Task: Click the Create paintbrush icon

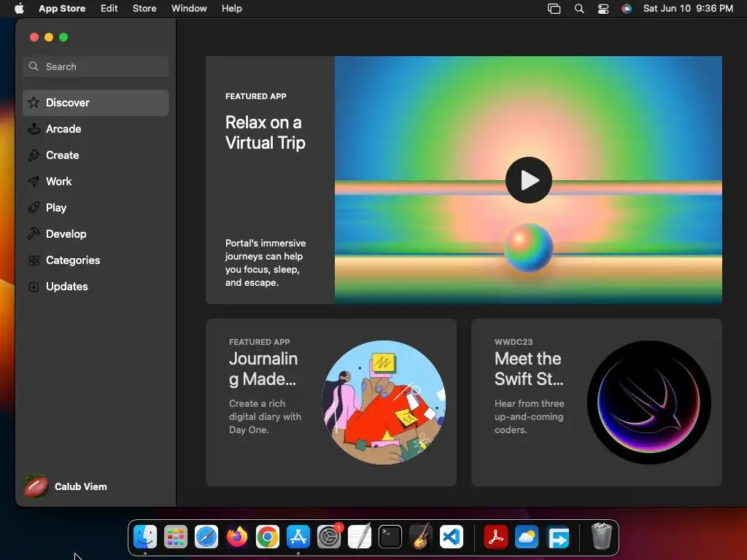Action: (34, 155)
